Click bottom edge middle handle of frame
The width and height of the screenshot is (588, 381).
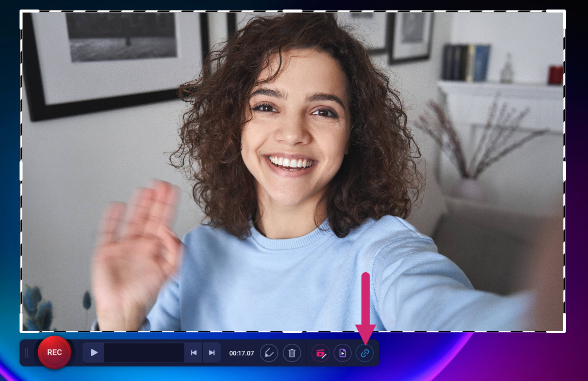292,331
